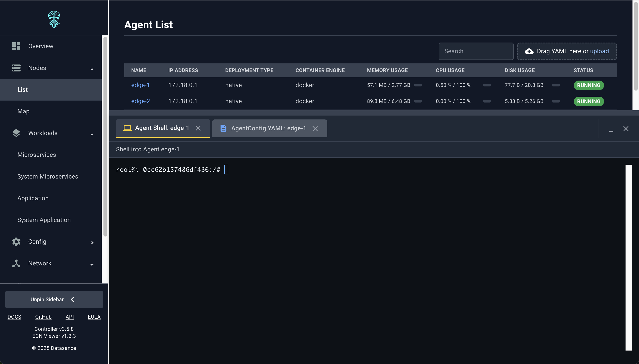Expand the Network section chevron

[92, 265]
